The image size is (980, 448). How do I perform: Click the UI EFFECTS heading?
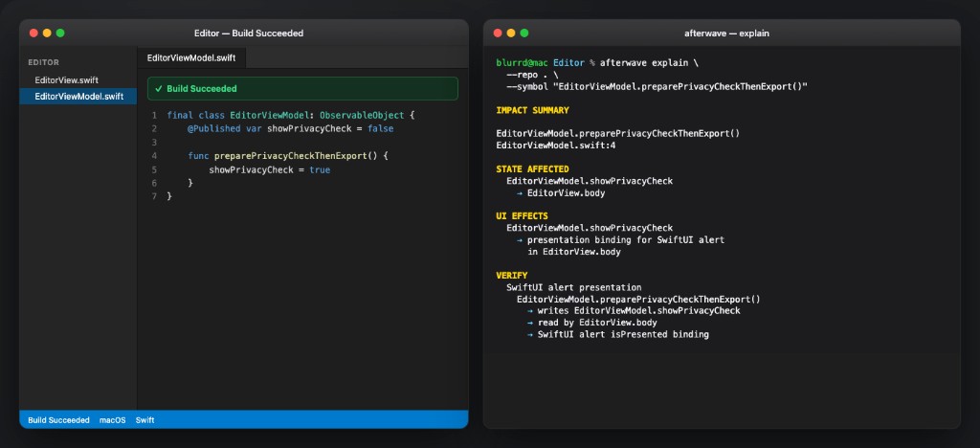522,216
